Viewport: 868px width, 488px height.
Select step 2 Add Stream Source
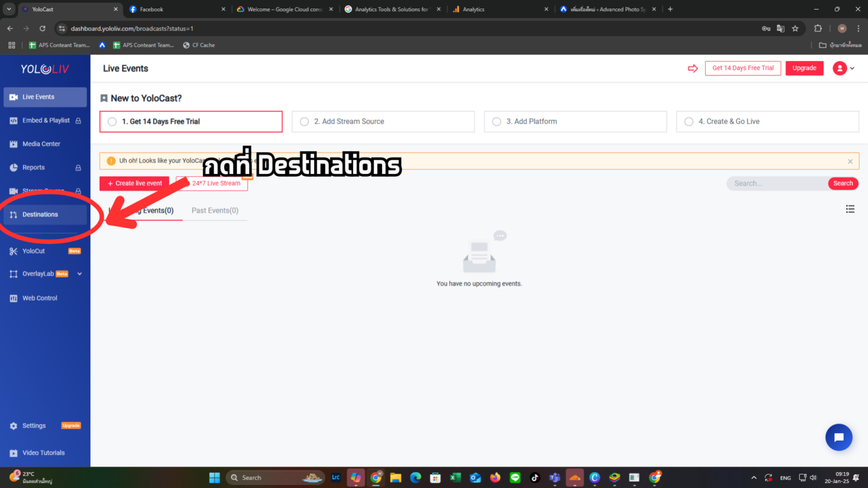383,121
